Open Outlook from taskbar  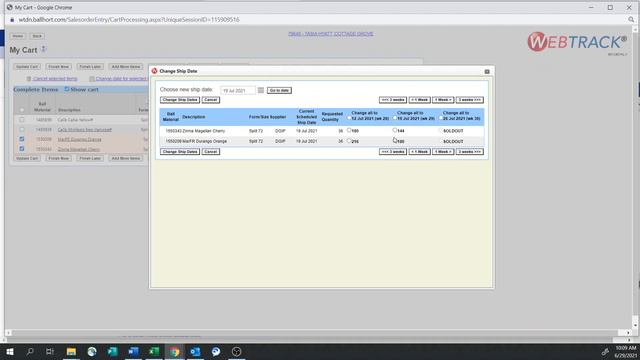196,351
